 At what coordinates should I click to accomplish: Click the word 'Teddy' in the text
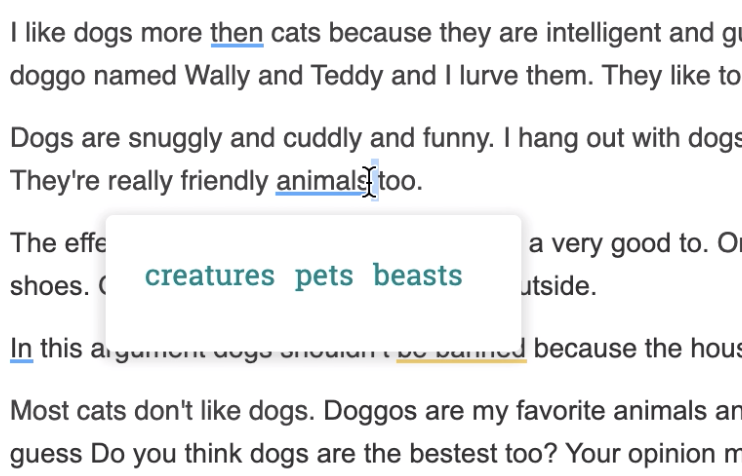coord(347,76)
